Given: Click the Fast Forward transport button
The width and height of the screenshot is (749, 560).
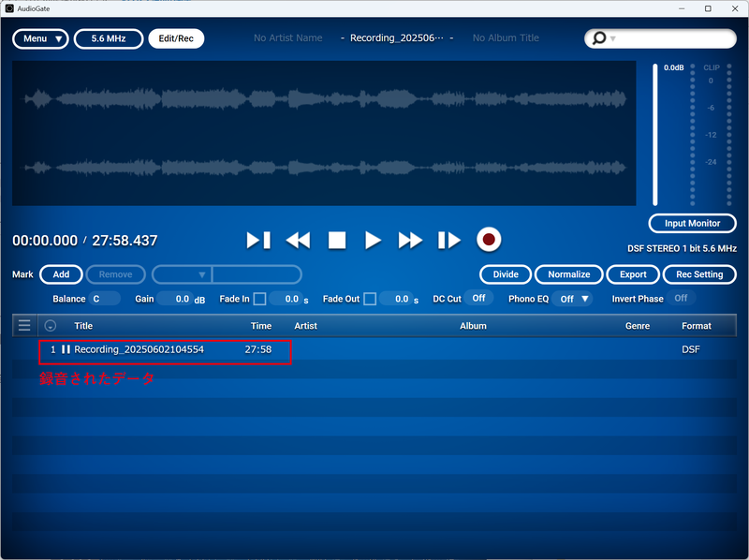Looking at the screenshot, I should click(x=410, y=240).
